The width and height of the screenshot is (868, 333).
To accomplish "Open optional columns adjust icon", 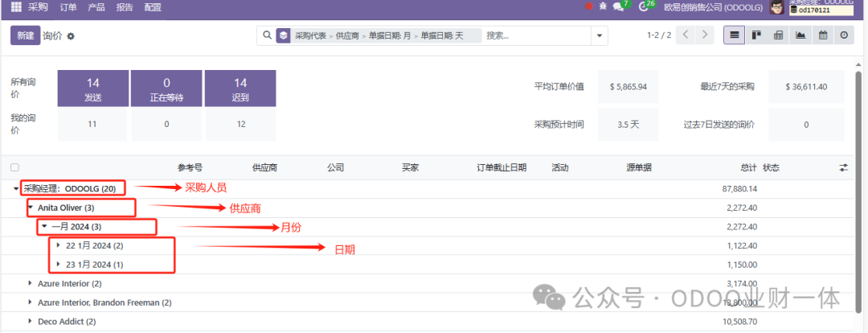I will (x=844, y=167).
